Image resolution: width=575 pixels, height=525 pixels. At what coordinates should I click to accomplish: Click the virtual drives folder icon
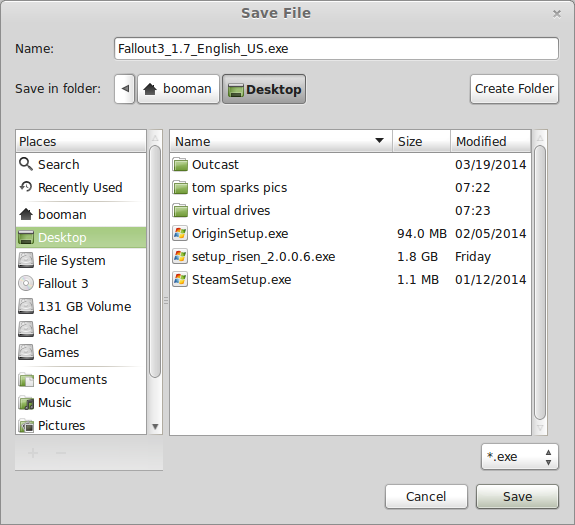180,210
